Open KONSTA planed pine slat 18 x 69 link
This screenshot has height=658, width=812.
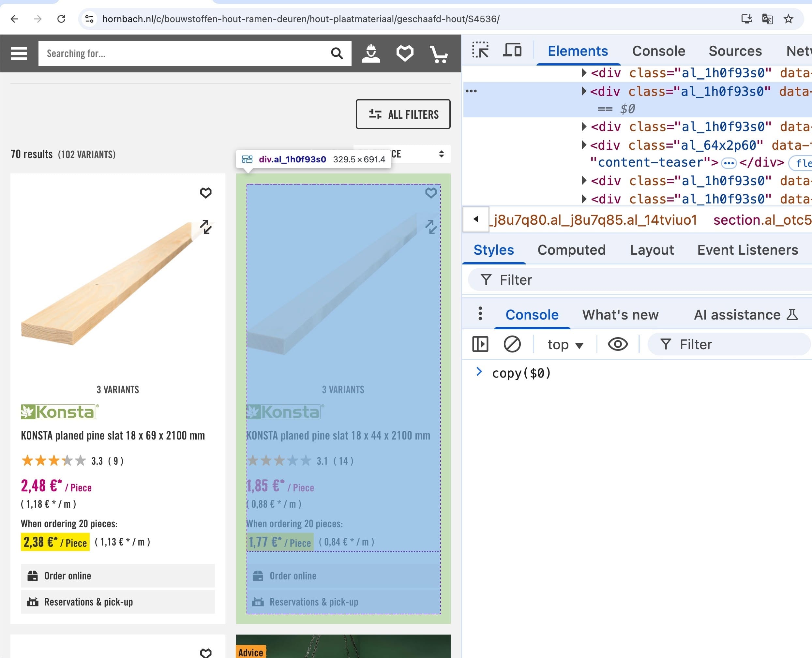coord(113,435)
